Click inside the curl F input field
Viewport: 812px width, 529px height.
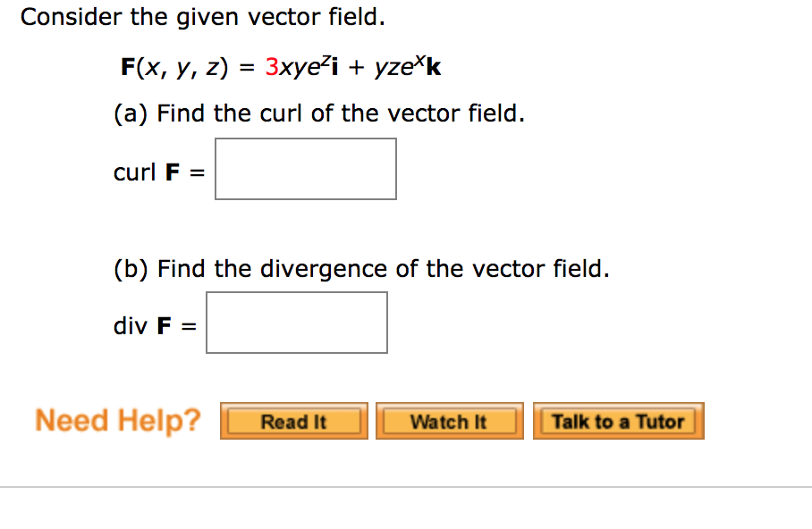tap(306, 169)
